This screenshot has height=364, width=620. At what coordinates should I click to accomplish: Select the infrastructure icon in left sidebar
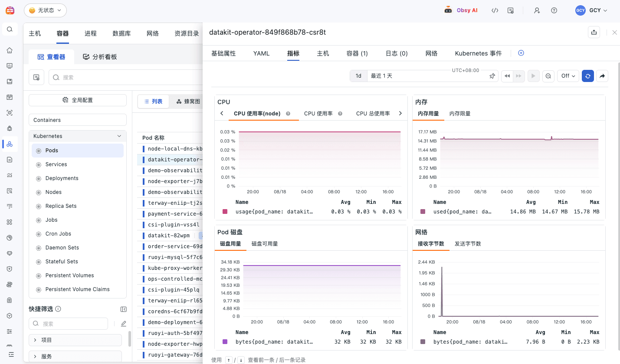10,144
